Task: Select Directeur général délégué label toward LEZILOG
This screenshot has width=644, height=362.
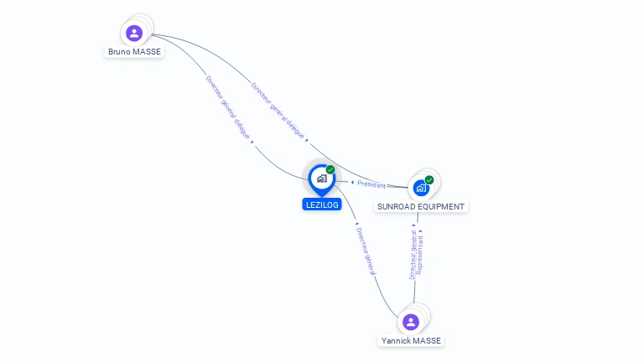Action: click(x=228, y=107)
